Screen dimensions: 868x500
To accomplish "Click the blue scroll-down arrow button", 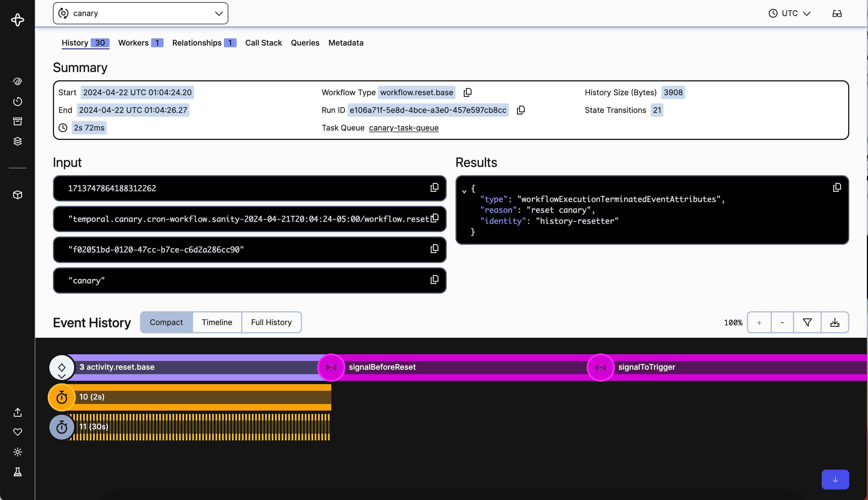I will coord(835,479).
